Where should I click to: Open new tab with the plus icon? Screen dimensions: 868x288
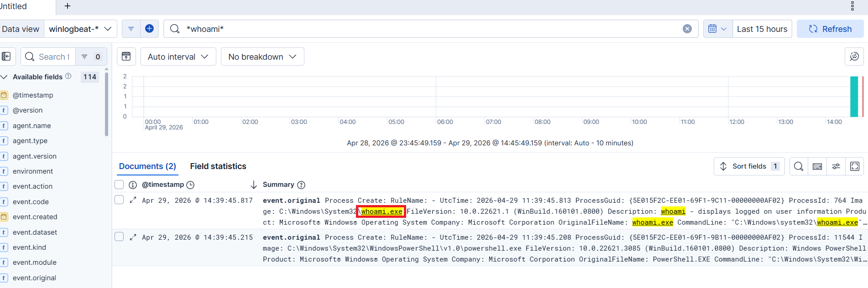68,6
